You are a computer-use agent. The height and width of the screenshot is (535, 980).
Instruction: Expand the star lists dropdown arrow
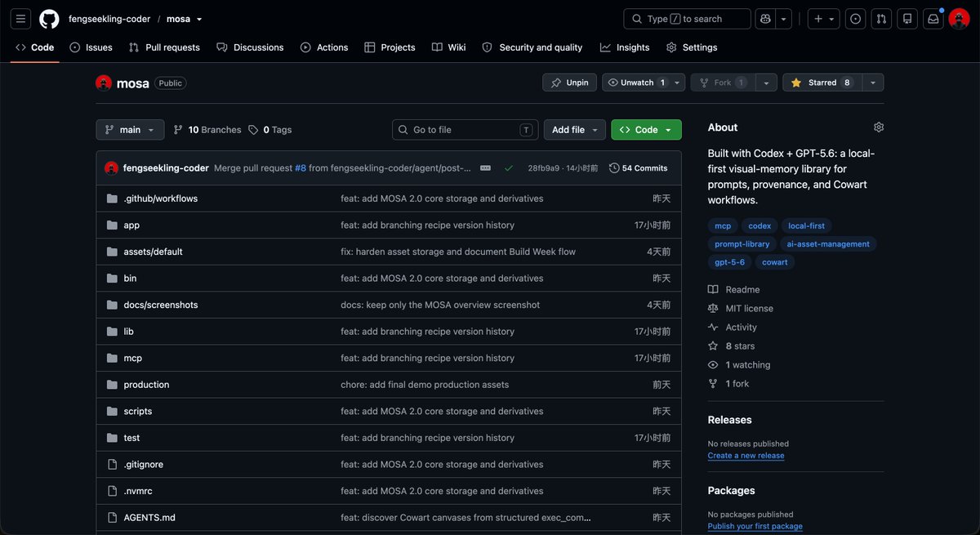click(872, 82)
